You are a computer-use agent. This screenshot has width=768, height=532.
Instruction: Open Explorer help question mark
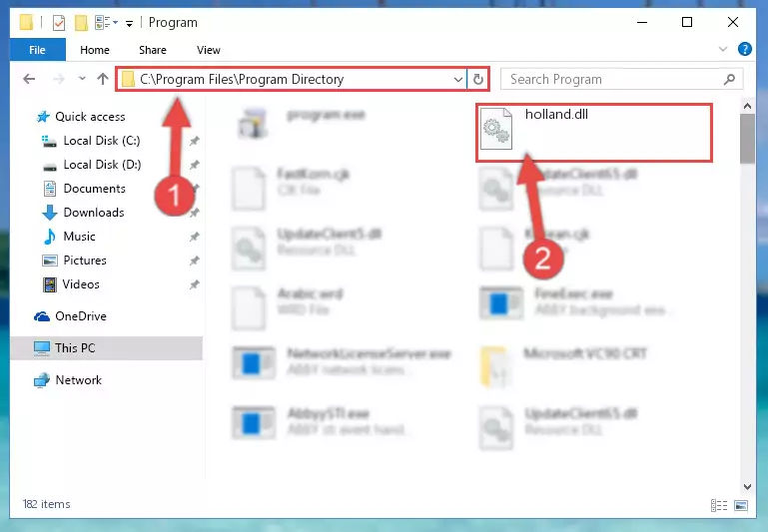(744, 50)
